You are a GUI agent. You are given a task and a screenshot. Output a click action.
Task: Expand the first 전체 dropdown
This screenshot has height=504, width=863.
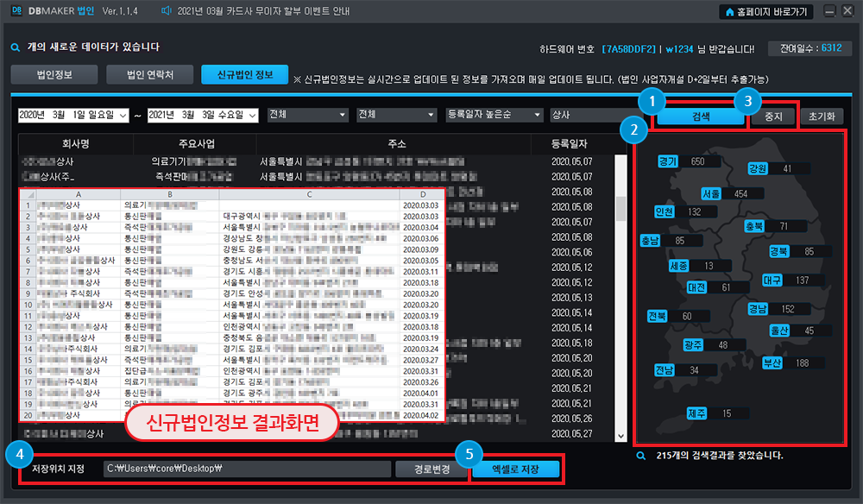tap(308, 115)
